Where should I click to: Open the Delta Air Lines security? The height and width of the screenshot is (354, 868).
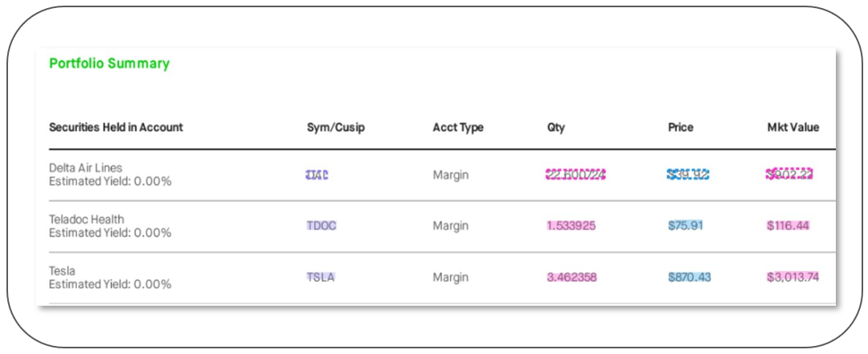click(86, 168)
